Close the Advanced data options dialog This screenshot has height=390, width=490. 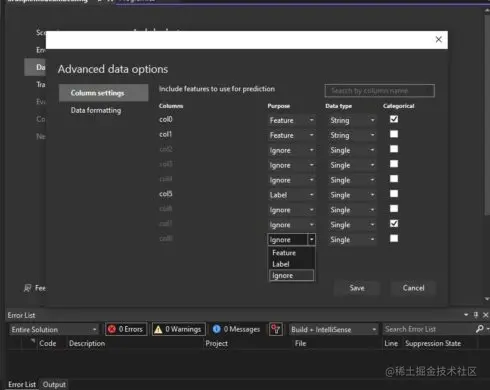(438, 40)
